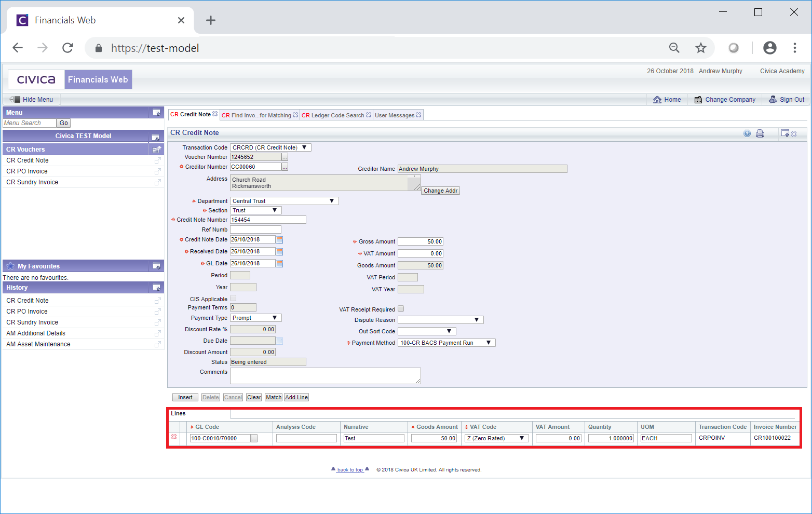Click the Insert button
The width and height of the screenshot is (812, 514).
click(185, 397)
